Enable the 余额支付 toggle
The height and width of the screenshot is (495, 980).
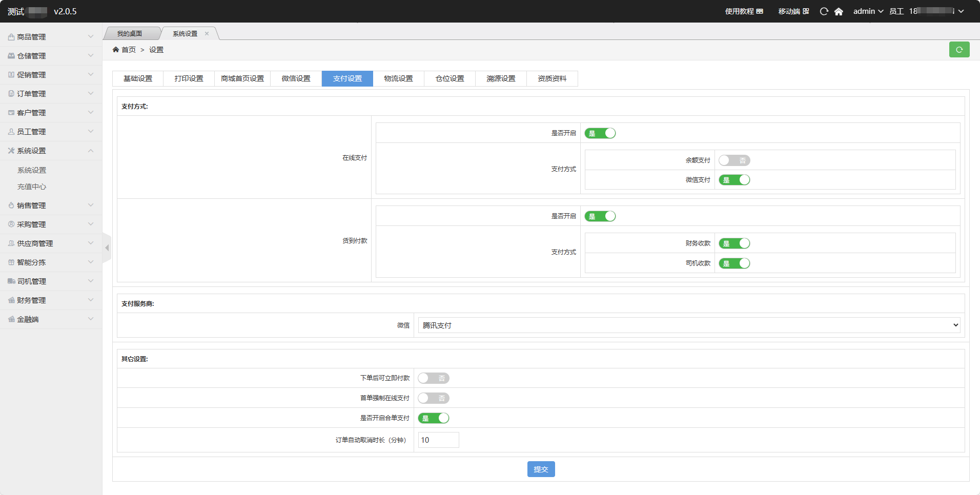[734, 160]
